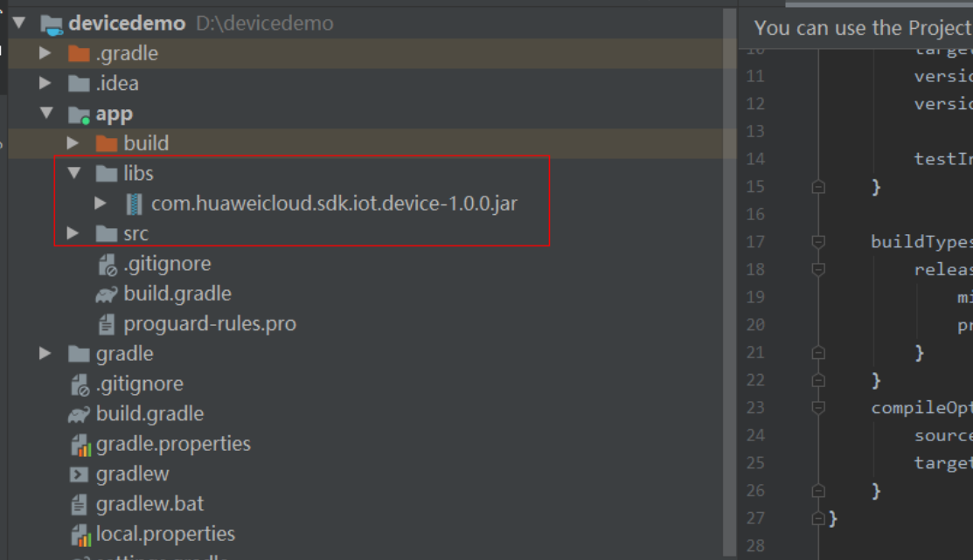
Task: Select the gradlew.bat file
Action: [x=150, y=504]
